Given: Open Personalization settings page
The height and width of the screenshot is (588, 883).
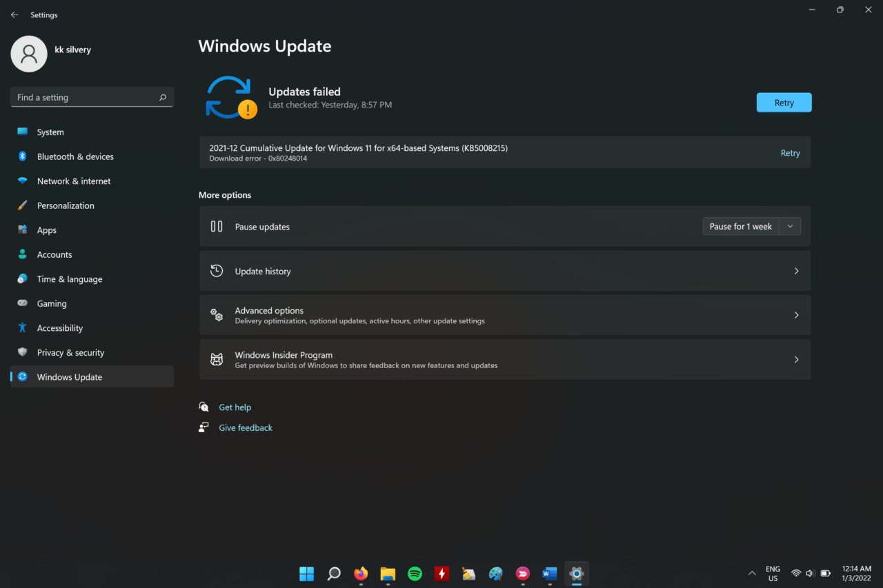Looking at the screenshot, I should click(x=92, y=205).
